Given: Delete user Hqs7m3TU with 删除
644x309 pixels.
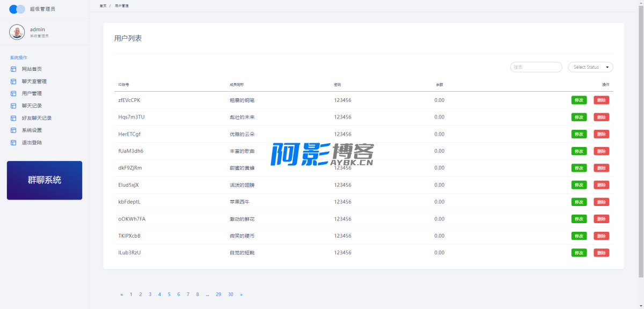Looking at the screenshot, I should pyautogui.click(x=601, y=117).
